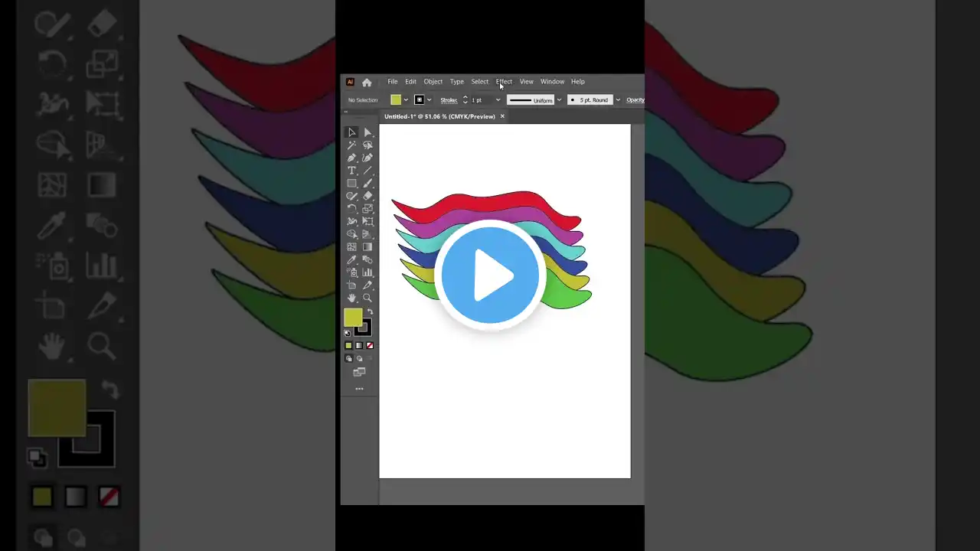Select the Artboard tool

pyautogui.click(x=351, y=285)
